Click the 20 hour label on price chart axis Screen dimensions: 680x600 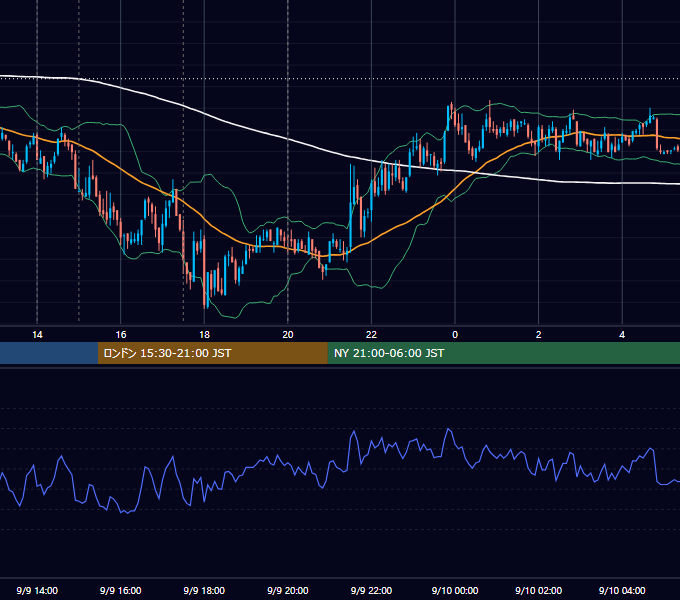tap(288, 335)
